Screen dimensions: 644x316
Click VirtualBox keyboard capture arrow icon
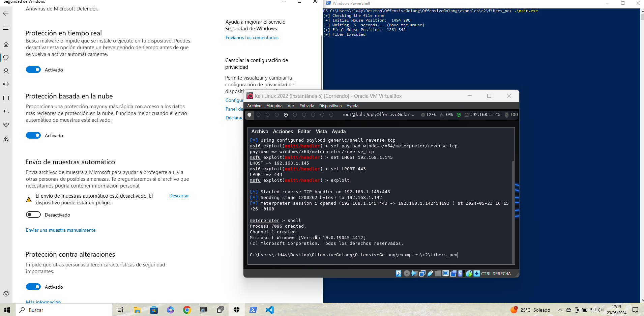click(x=476, y=274)
